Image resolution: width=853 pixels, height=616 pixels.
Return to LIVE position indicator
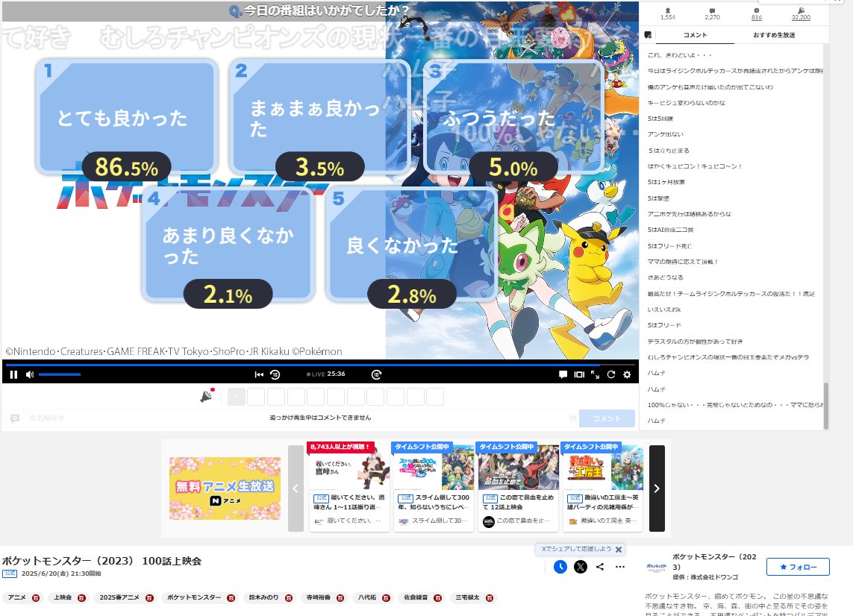pyautogui.click(x=316, y=374)
